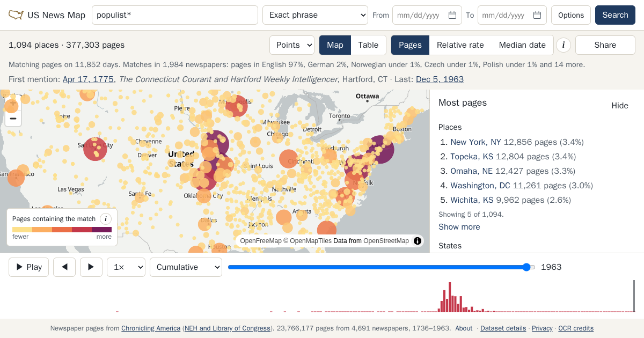Step back one frame in timeline
This screenshot has width=644, height=338.
pos(64,267)
